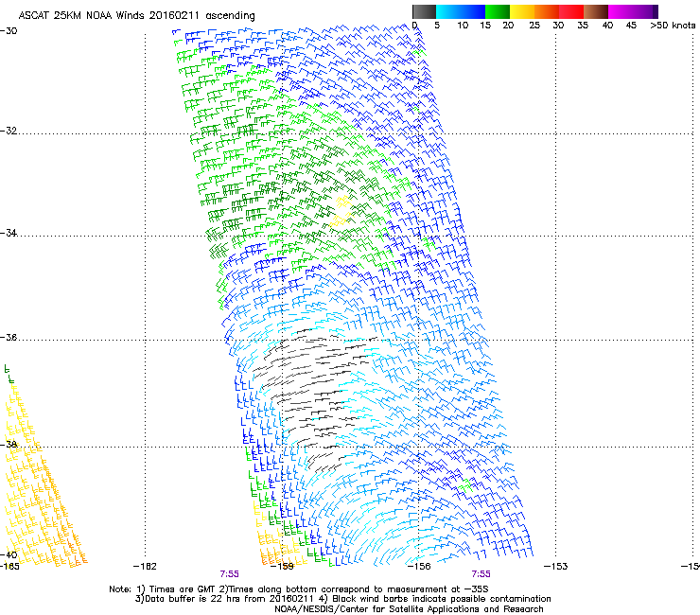This screenshot has width=700, height=615.
Task: Click the '-34' latitude label
Action: coord(9,233)
